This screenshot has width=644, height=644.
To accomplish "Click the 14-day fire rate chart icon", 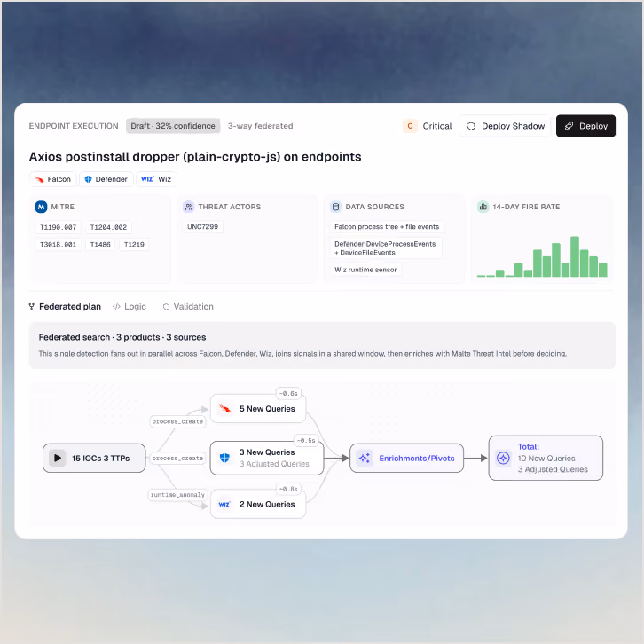I will (483, 207).
